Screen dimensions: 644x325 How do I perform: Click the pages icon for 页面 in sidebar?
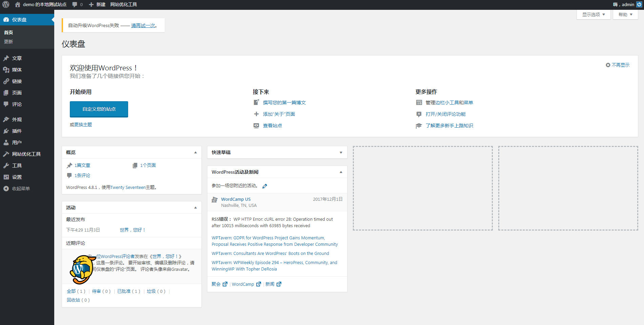pyautogui.click(x=6, y=93)
